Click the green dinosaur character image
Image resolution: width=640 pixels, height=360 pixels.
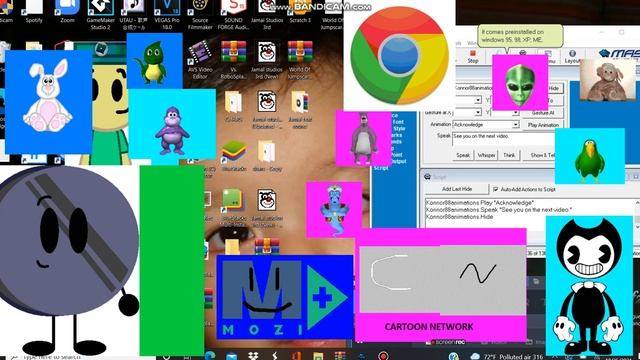[154, 61]
